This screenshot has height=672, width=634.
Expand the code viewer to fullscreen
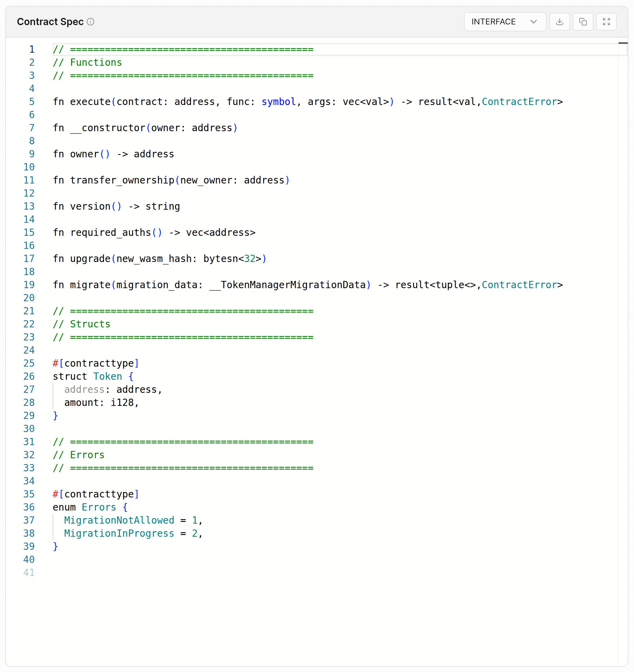click(606, 22)
